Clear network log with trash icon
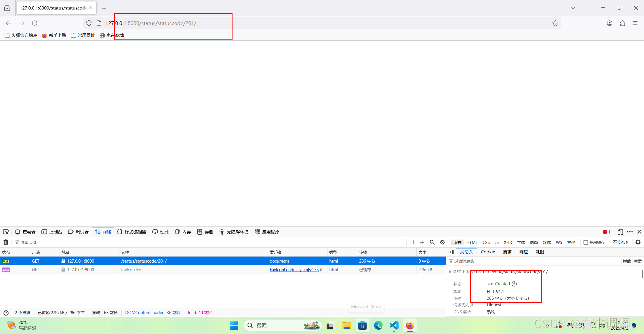The width and height of the screenshot is (644, 334). pyautogui.click(x=6, y=242)
